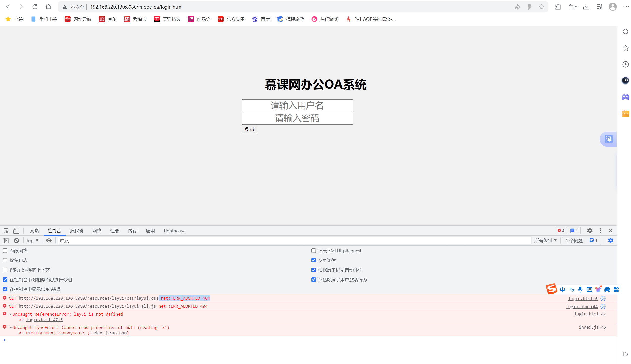631x364 pixels.
Task: Open the browser home page
Action: point(48,7)
